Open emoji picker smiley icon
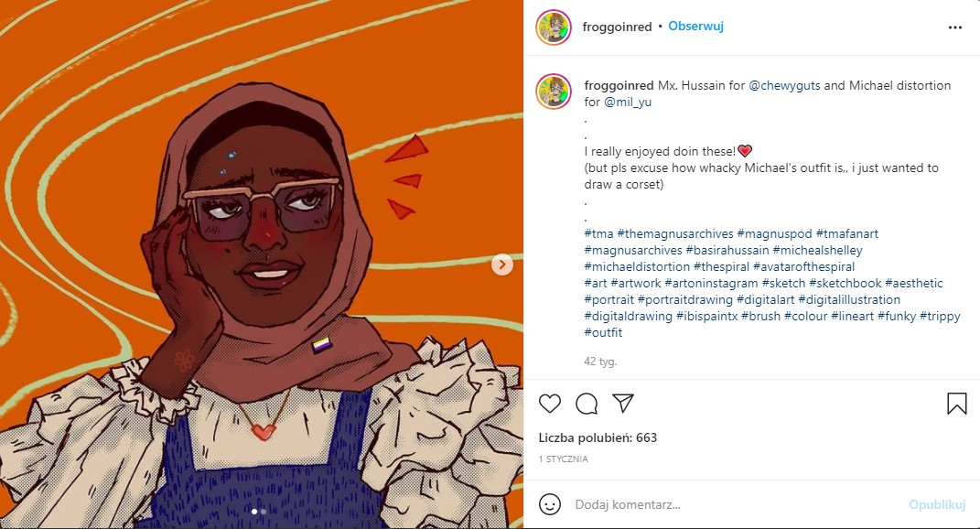This screenshot has height=529, width=980. point(550,504)
